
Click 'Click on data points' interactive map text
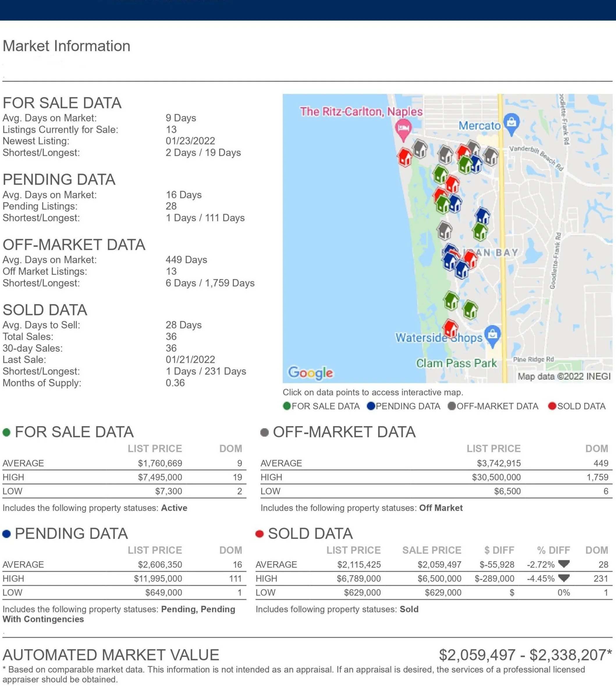click(373, 392)
